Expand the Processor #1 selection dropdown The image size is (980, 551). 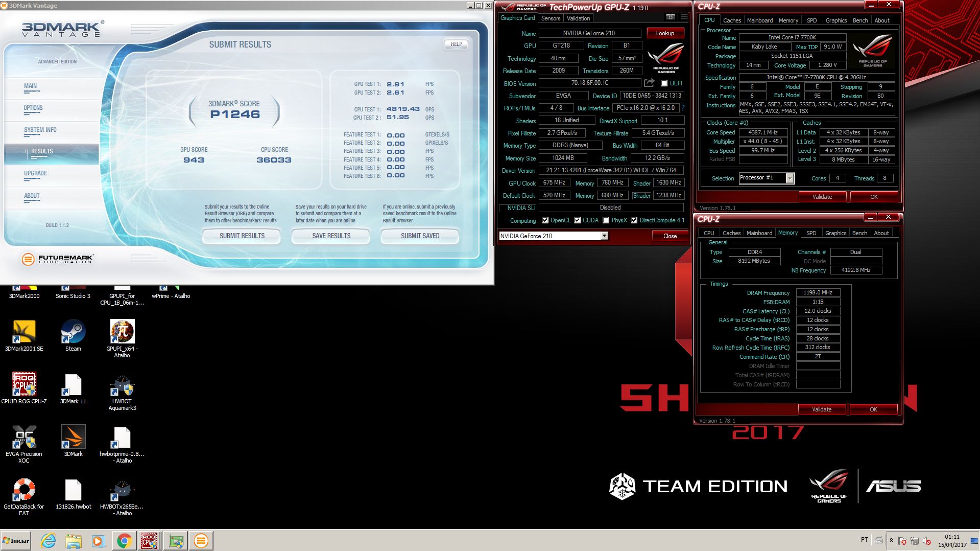pos(790,178)
